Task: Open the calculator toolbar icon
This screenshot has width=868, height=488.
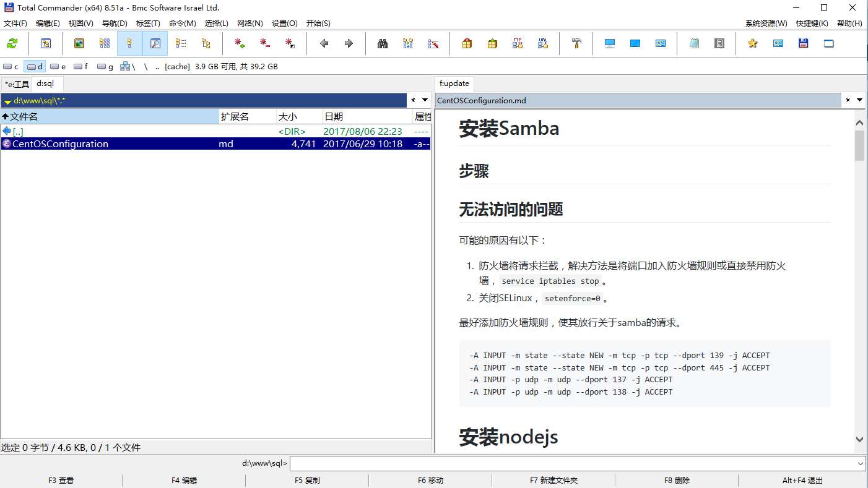Action: 719,43
